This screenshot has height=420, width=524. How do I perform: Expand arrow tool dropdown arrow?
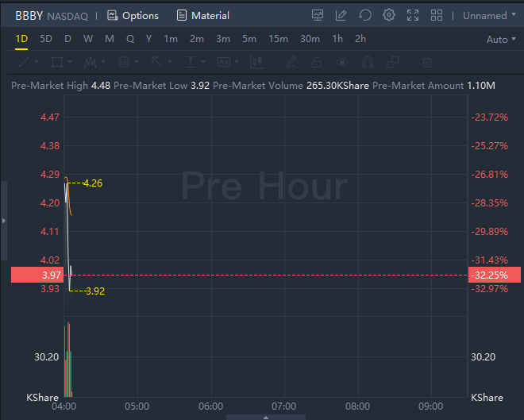click(170, 62)
